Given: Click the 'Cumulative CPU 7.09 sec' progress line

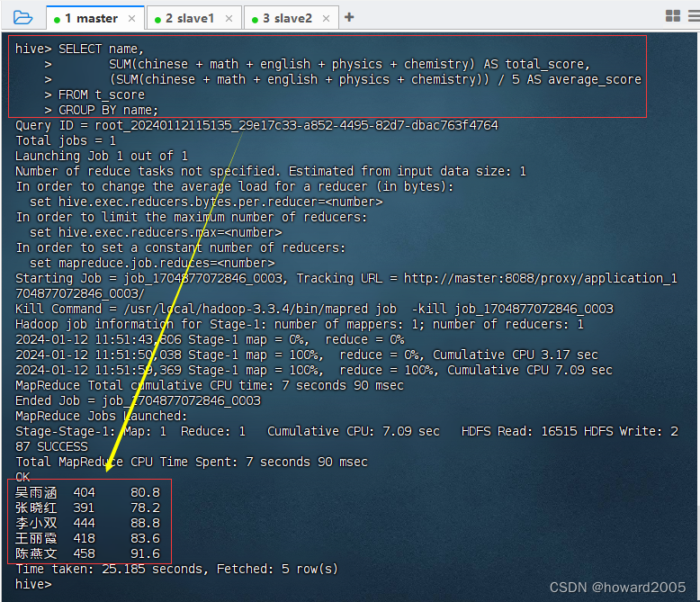Looking at the screenshot, I should (x=314, y=370).
